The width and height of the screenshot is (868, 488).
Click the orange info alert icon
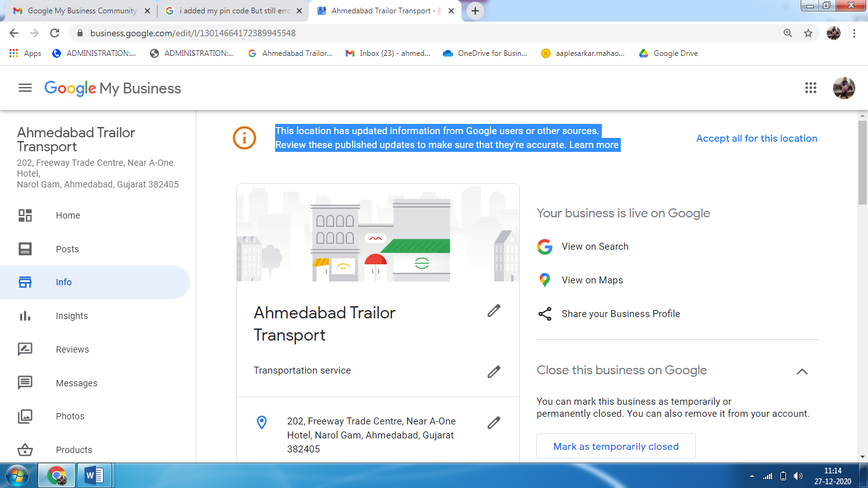tap(244, 138)
